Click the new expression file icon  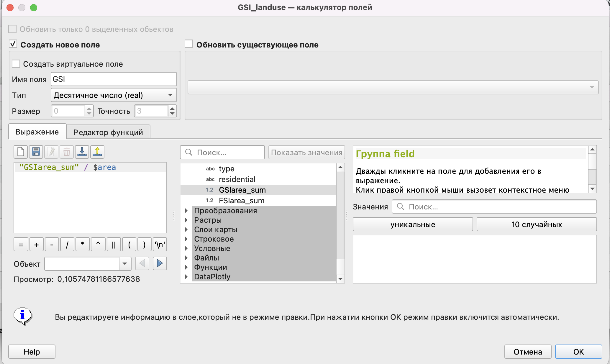[x=21, y=152]
